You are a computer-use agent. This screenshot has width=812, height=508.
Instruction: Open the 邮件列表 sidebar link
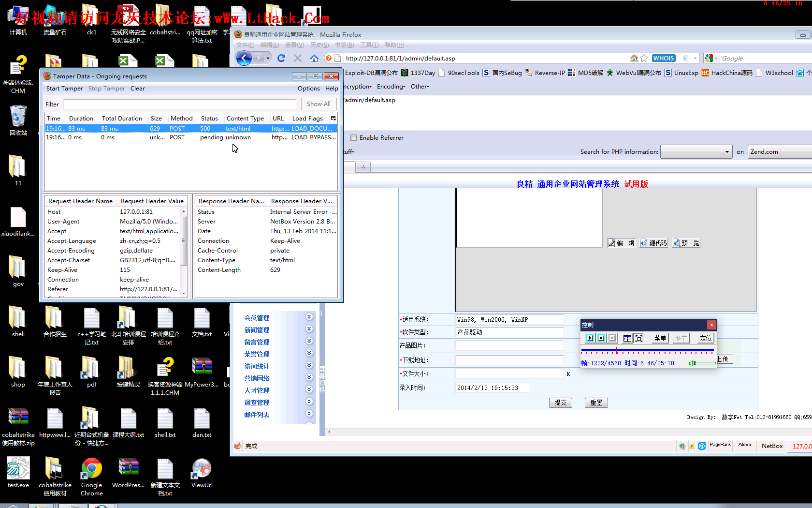[257, 415]
